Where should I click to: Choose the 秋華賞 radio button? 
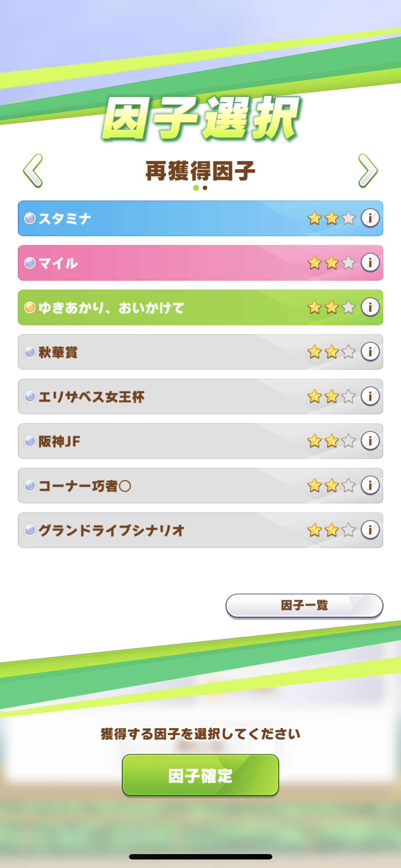[x=30, y=352]
